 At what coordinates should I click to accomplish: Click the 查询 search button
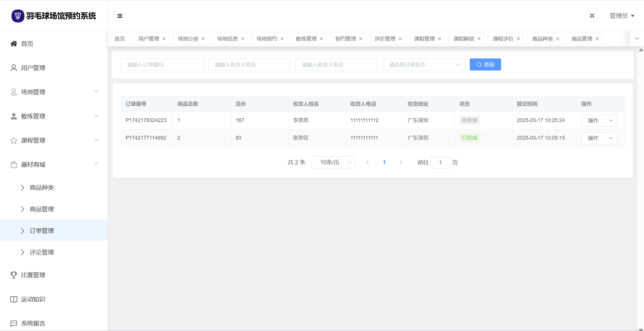[x=485, y=65]
